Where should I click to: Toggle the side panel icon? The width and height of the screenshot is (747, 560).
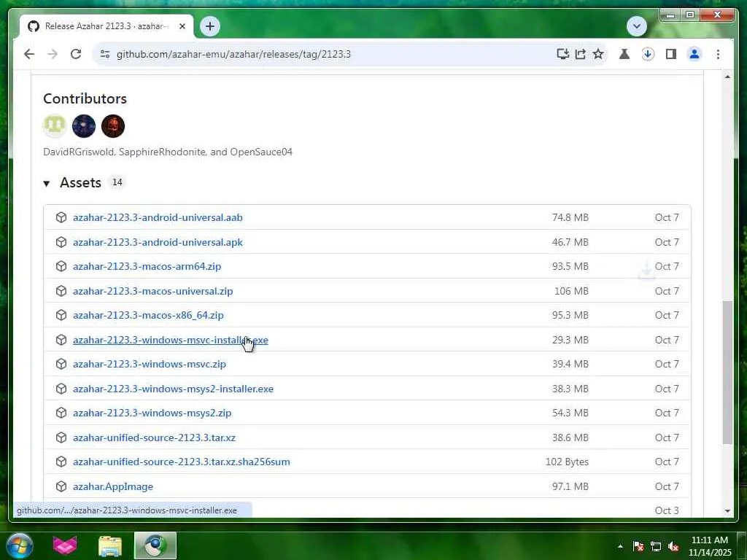click(671, 54)
